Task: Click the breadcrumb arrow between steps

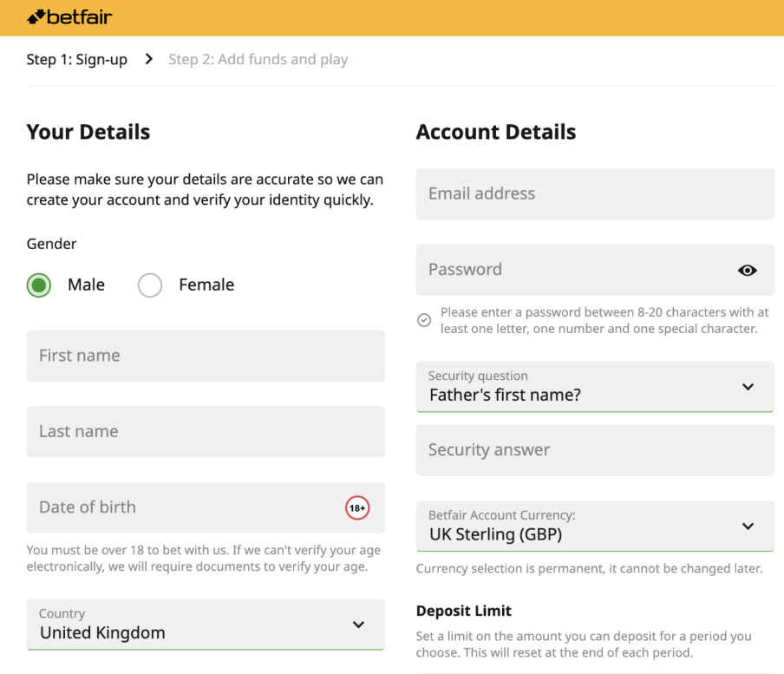Action: point(149,59)
